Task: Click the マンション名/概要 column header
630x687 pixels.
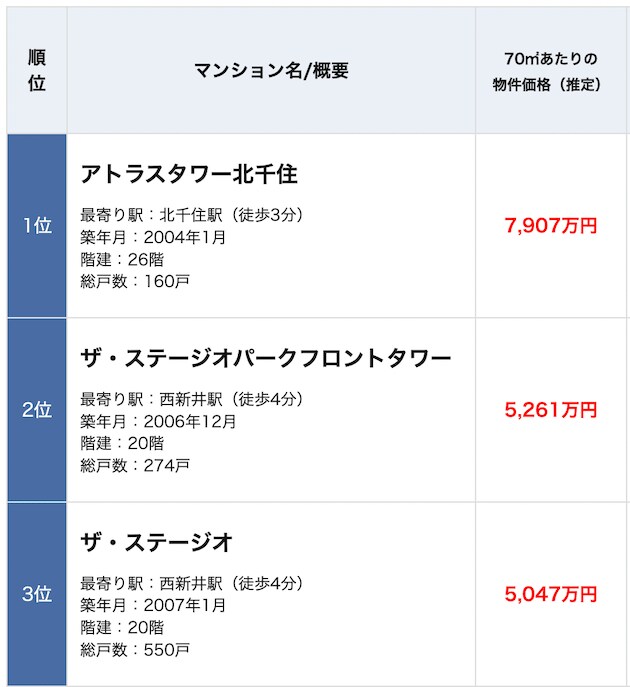Action: [x=271, y=70]
